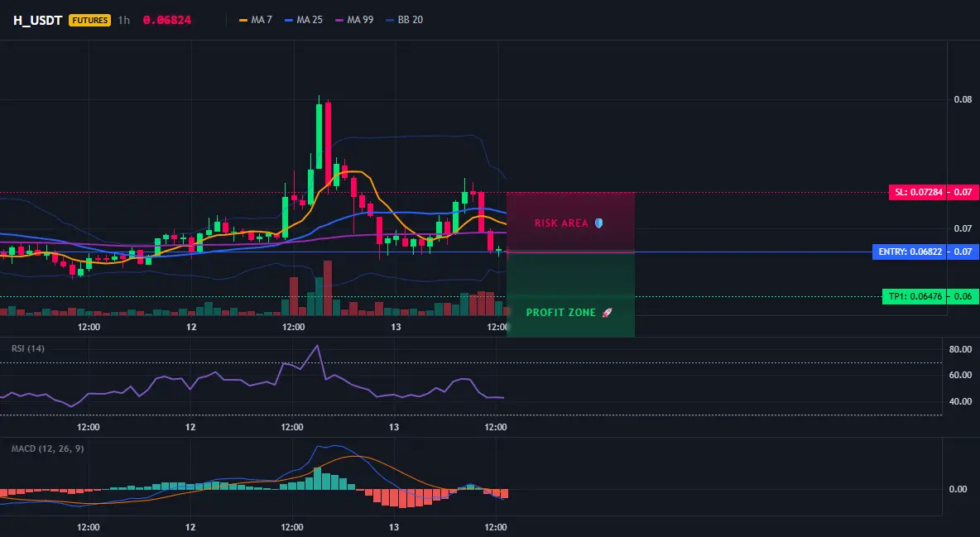This screenshot has height=537, width=980.
Task: Click the 0.08 price axis label
Action: tap(963, 99)
